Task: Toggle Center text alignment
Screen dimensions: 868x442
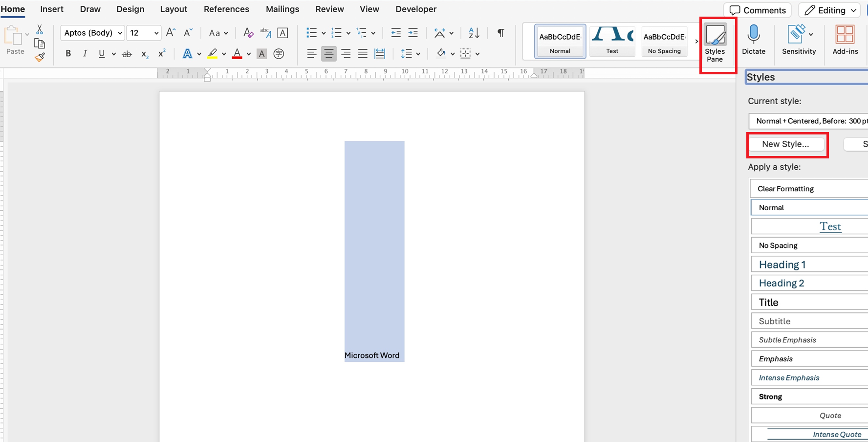Action: pos(329,54)
